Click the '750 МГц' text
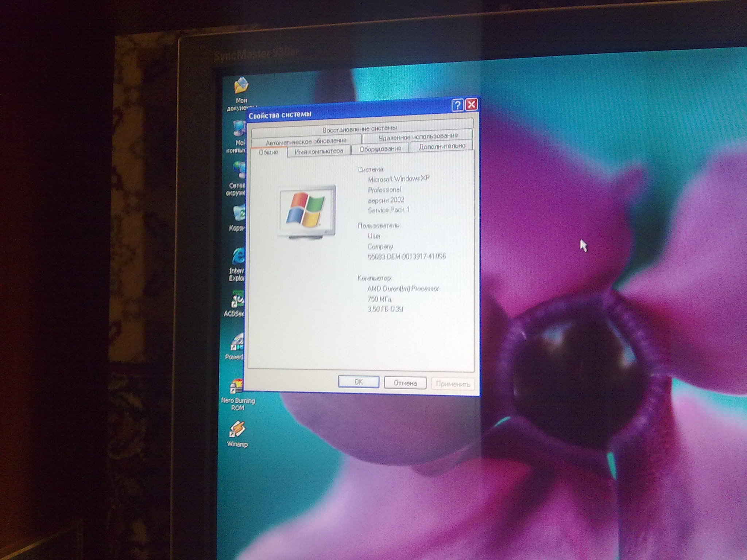 pos(379,299)
